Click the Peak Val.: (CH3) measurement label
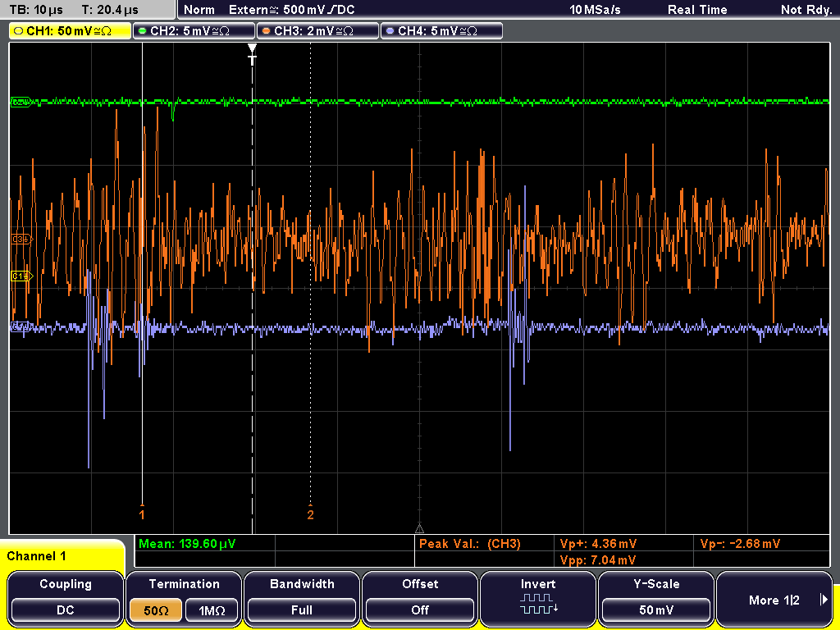Image resolution: width=840 pixels, height=630 pixels. 470,544
